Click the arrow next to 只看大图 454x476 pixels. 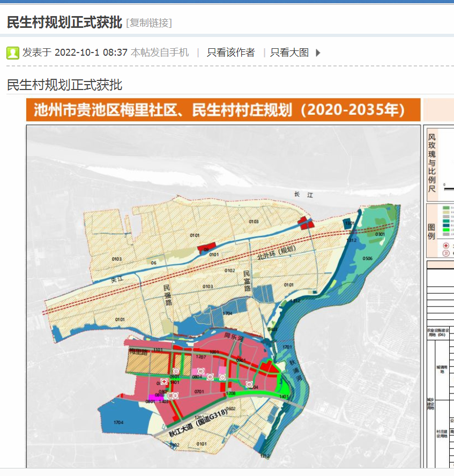tap(318, 53)
